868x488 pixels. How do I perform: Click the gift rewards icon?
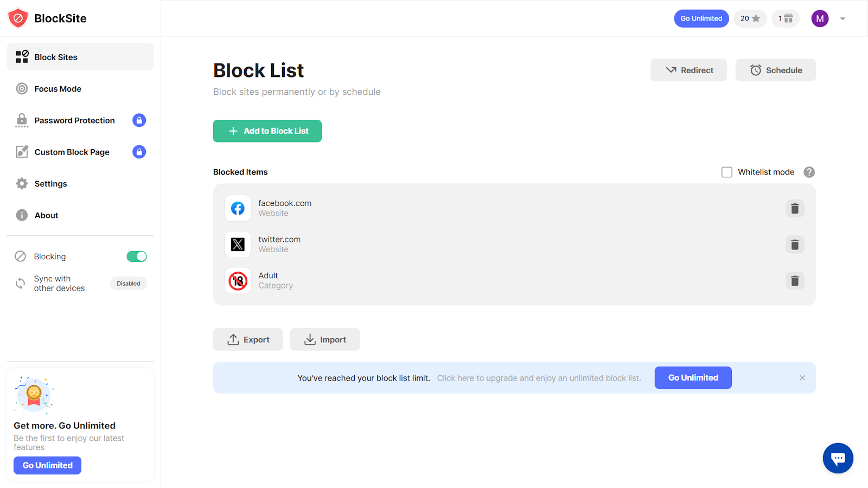tap(786, 18)
